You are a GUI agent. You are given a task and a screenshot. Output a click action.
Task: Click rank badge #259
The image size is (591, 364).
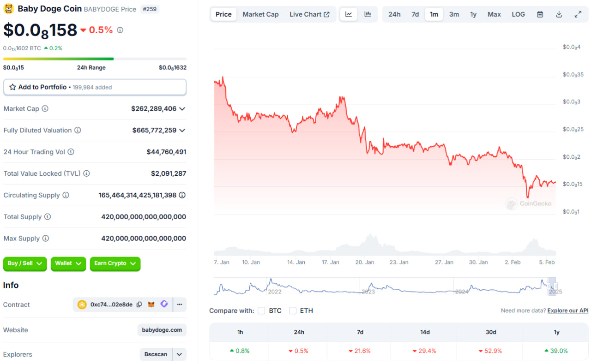click(x=150, y=9)
